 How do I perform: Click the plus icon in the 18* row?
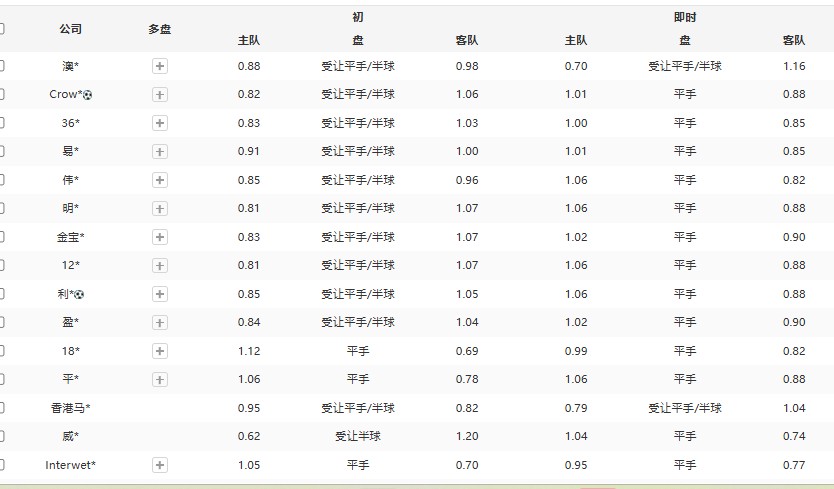[160, 352]
